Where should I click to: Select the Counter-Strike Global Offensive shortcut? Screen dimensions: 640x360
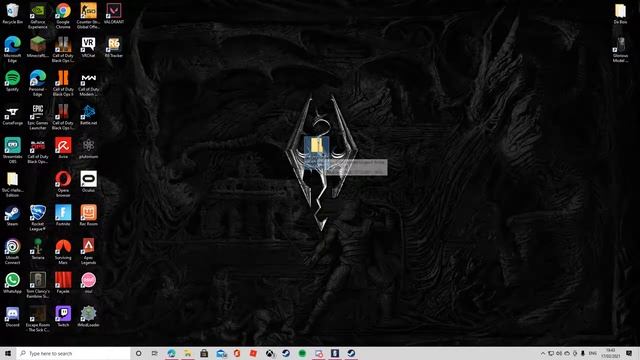click(x=88, y=16)
